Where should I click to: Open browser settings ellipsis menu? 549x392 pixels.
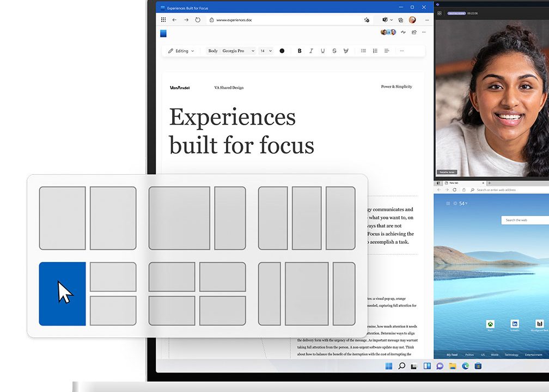pos(427,20)
